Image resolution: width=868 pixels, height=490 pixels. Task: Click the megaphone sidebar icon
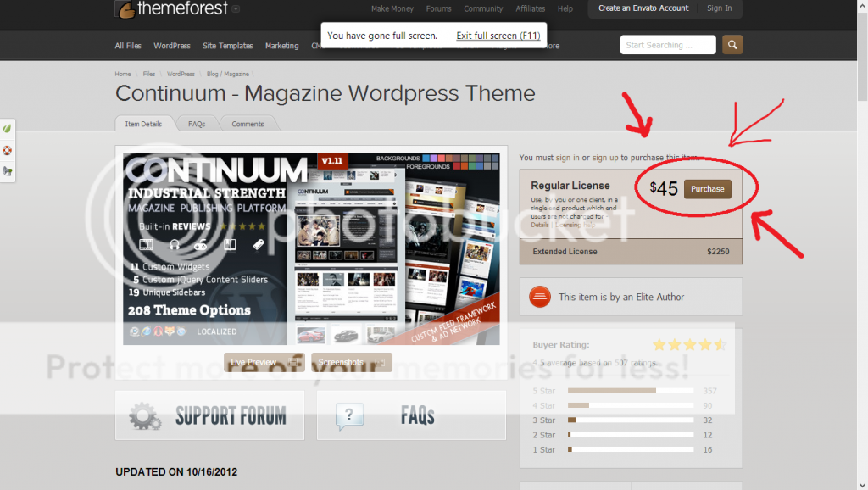pos(7,171)
